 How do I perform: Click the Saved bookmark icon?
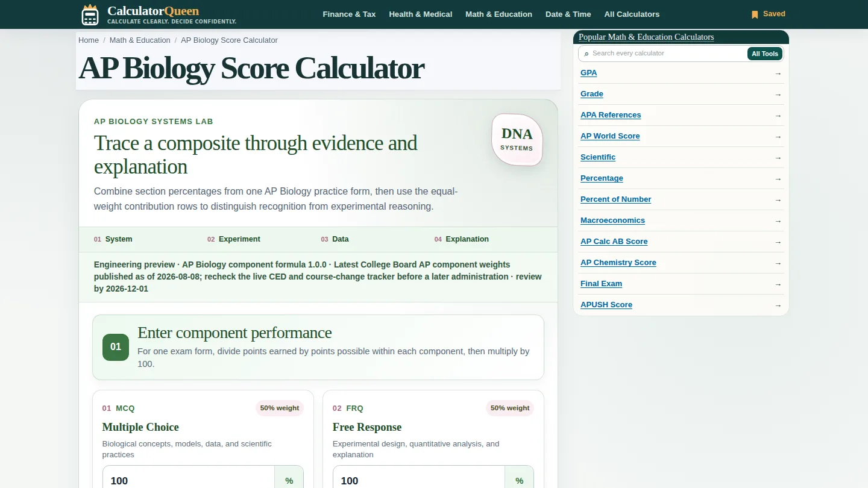755,14
